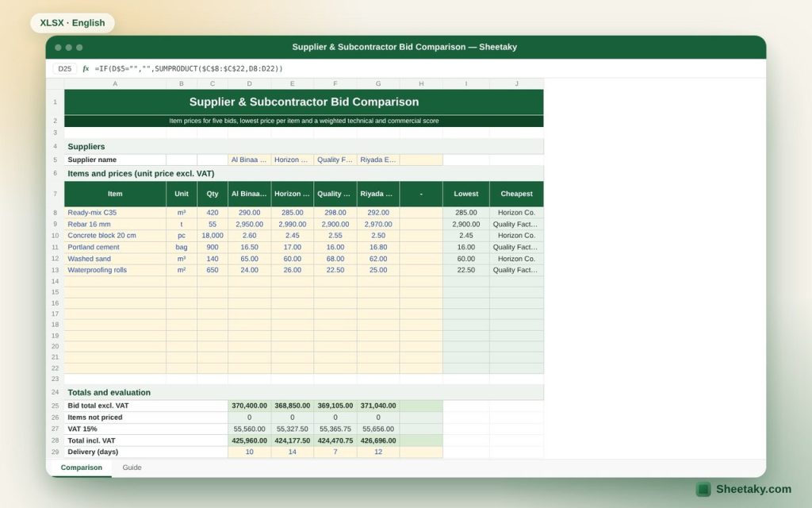Select column J header
Screen dimensions: 812x508
tap(516, 83)
